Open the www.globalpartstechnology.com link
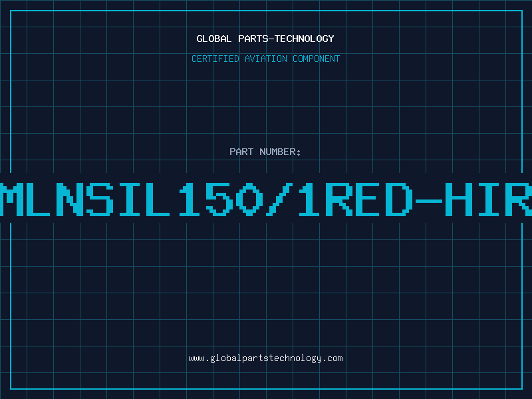Image resolution: width=532 pixels, height=399 pixels. pyautogui.click(x=265, y=358)
